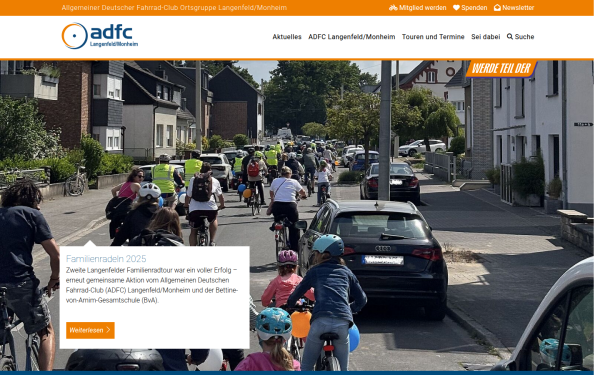Click the magnifying glass search icon
This screenshot has width=600, height=375.
[510, 37]
